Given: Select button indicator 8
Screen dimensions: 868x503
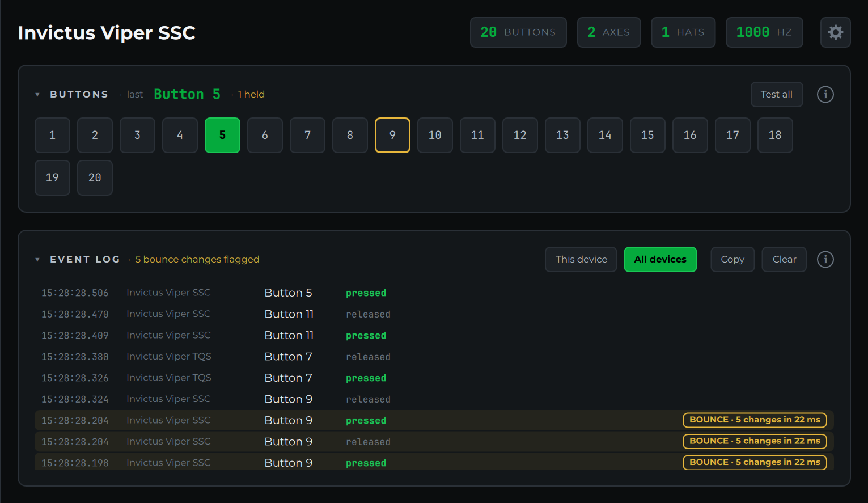Looking at the screenshot, I should [350, 135].
